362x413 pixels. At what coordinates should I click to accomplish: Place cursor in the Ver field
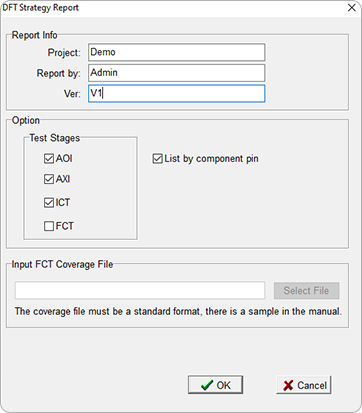[x=177, y=93]
